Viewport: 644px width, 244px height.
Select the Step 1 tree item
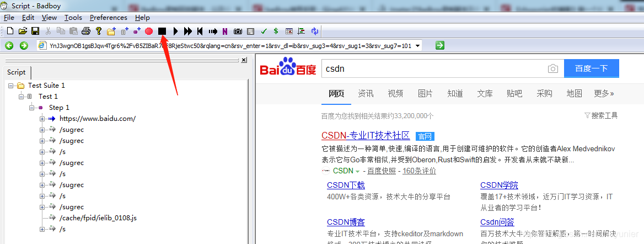tap(59, 108)
